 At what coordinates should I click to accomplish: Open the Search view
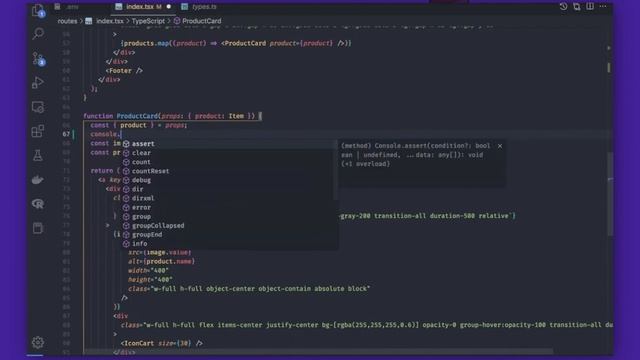point(38,33)
